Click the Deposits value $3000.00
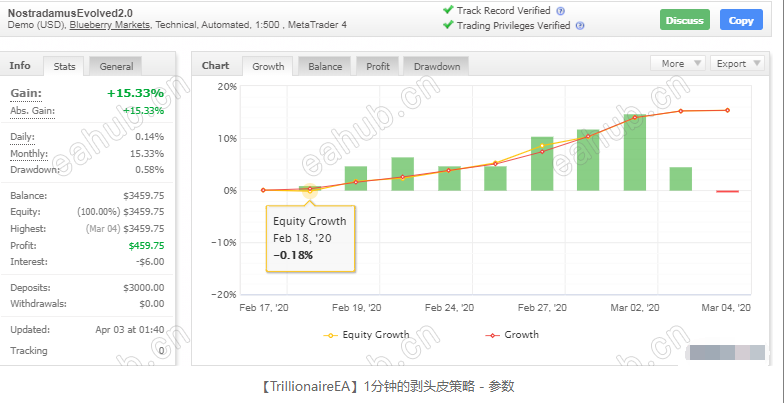784x403 pixels. point(144,288)
